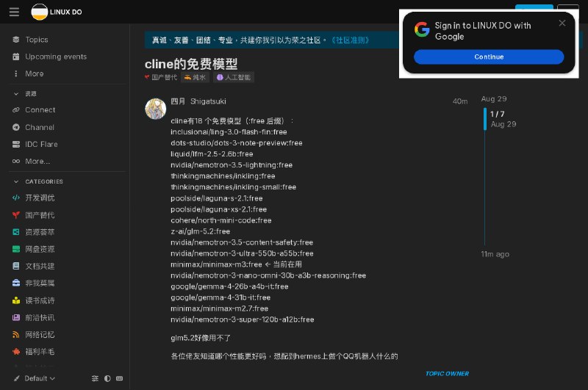Click the line minimax/minimax-m2.7:free
Viewport: 588px width, 390px height.
pyautogui.click(x=219, y=308)
